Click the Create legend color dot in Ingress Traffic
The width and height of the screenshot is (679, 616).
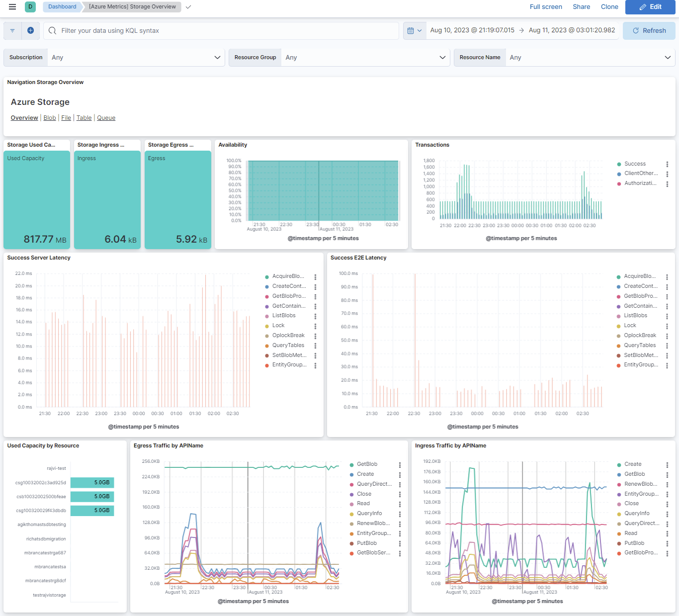click(x=619, y=465)
